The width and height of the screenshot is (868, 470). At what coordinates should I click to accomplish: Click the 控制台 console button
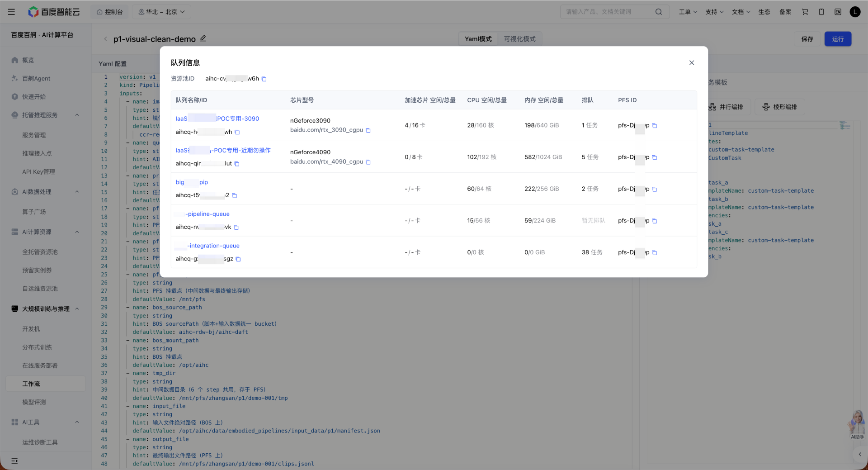coord(109,12)
